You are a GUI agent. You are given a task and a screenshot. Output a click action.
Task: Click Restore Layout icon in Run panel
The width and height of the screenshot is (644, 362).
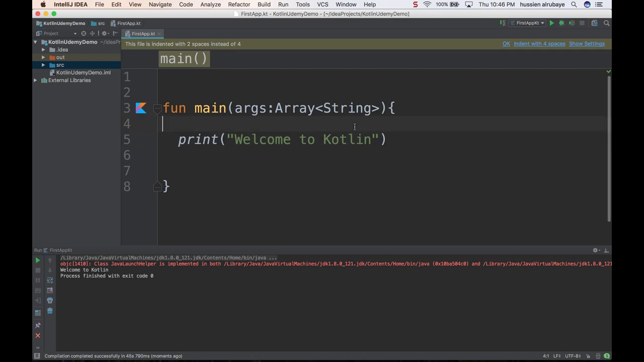point(38,313)
